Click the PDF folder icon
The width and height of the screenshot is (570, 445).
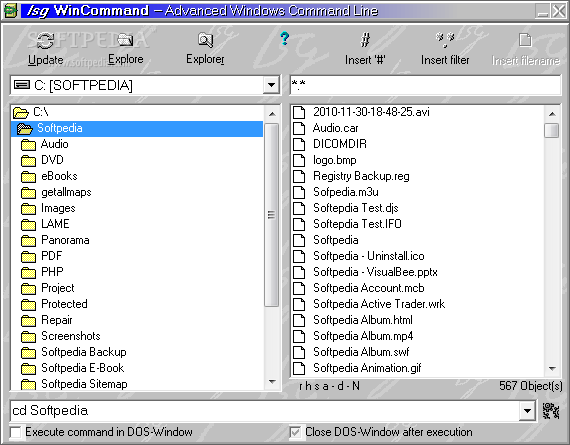click(x=28, y=257)
